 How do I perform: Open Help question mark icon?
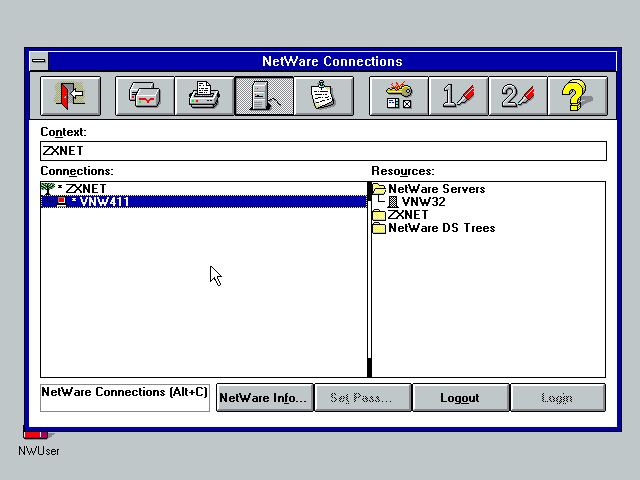coord(577,96)
